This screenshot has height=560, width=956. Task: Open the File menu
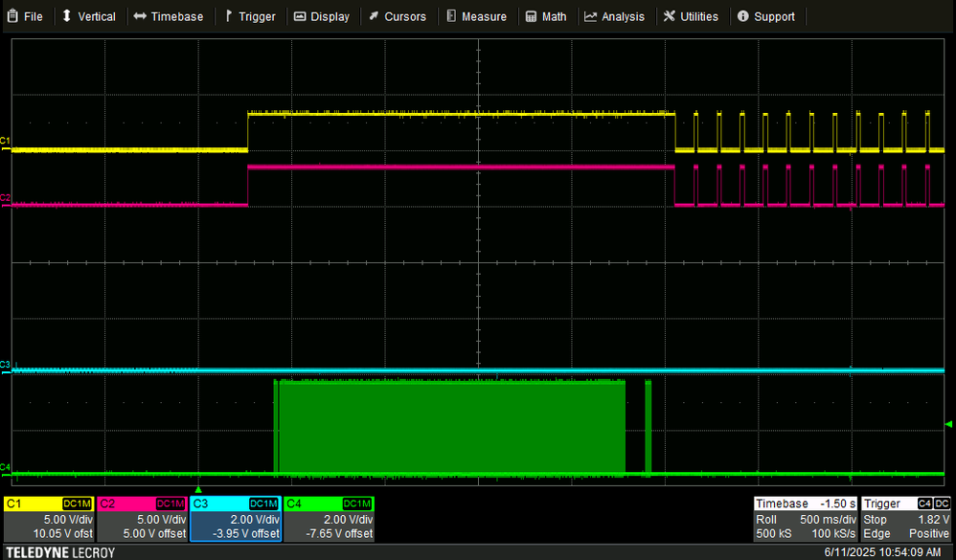coord(25,16)
